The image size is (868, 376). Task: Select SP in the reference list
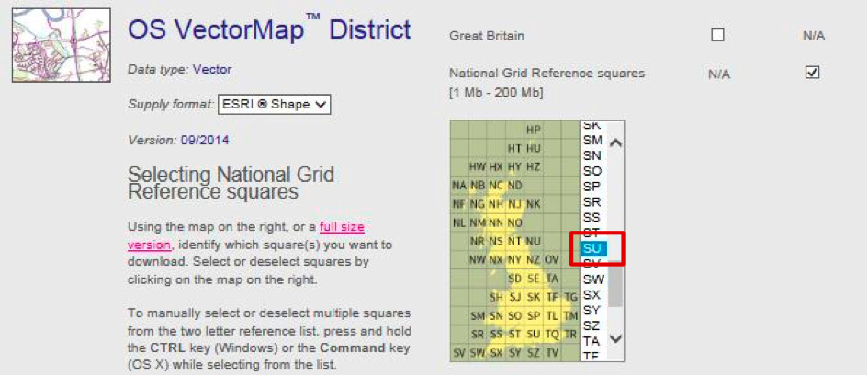tap(594, 187)
